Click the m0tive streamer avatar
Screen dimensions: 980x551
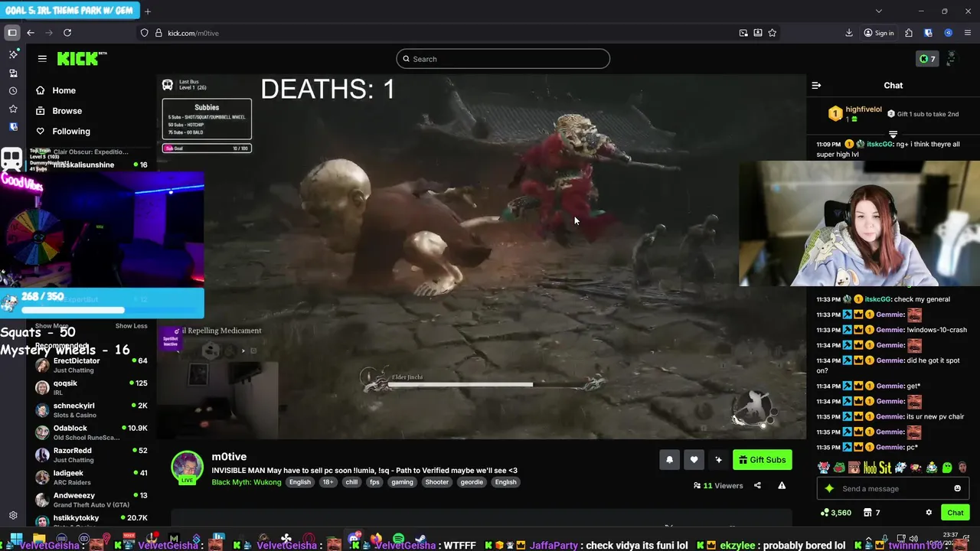coord(187,468)
